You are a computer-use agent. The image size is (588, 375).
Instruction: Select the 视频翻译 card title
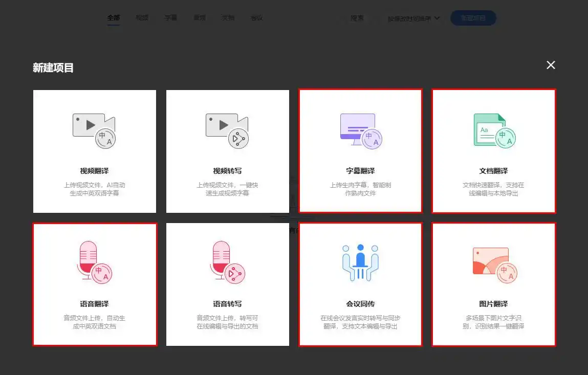[94, 171]
